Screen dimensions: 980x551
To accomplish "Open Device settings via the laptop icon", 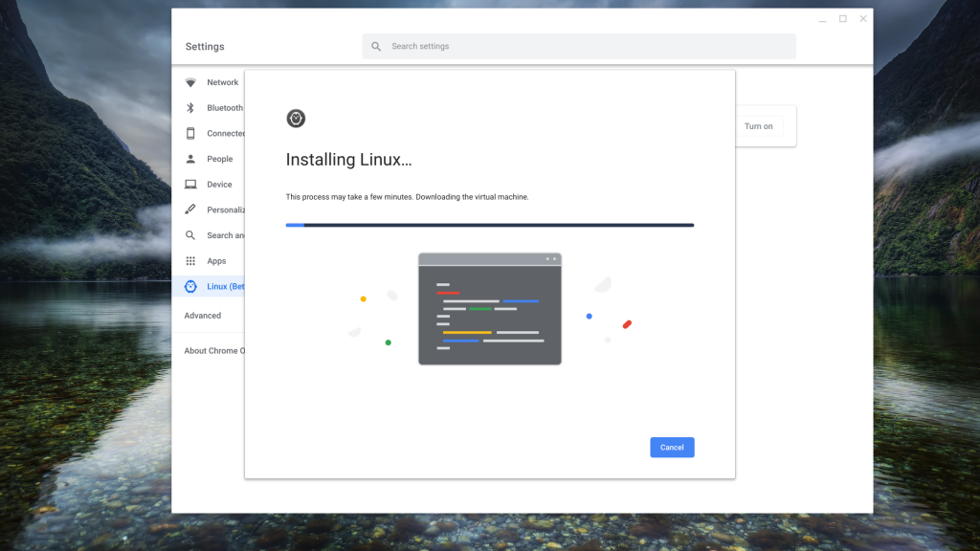I will [190, 185].
